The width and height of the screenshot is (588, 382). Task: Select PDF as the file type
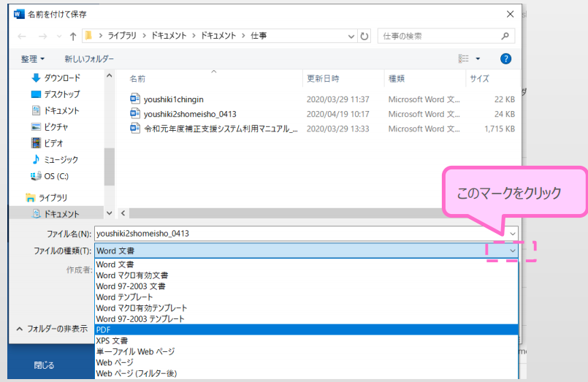tap(306, 329)
